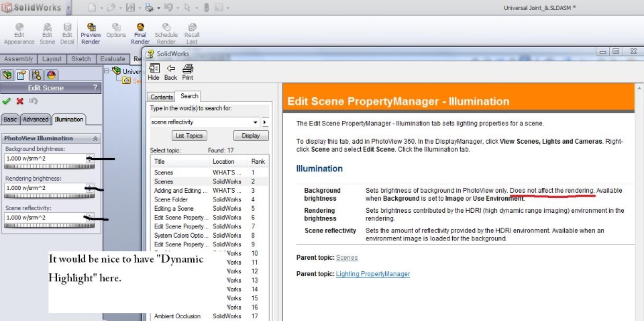Image resolution: width=644 pixels, height=321 pixels.
Task: Open Edit Appearance tool
Action: click(x=19, y=34)
